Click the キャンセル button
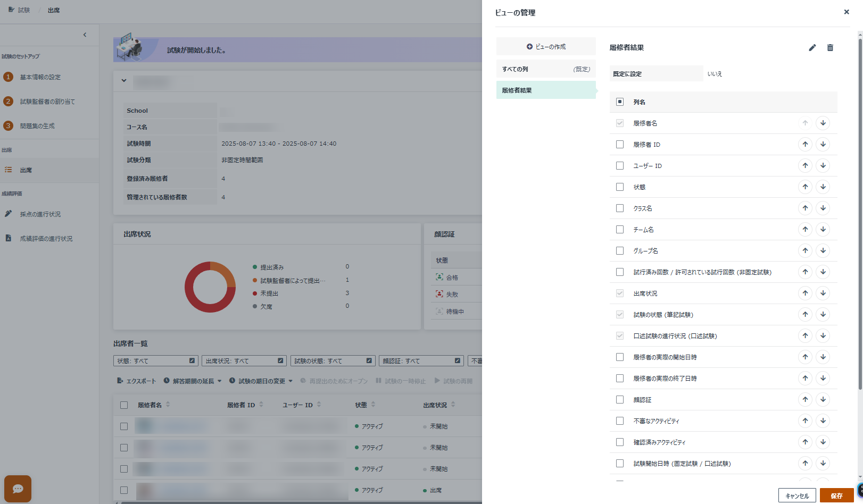The width and height of the screenshot is (863, 504). click(x=796, y=495)
